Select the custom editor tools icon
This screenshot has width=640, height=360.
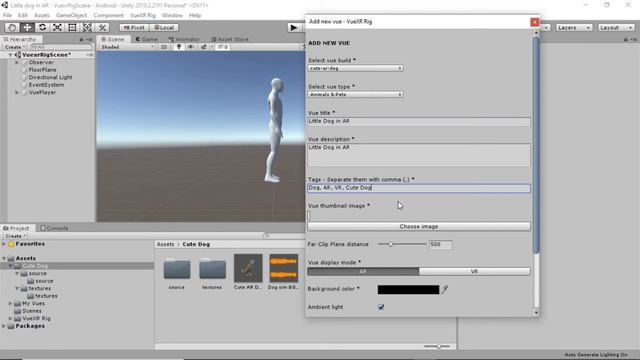[102, 27]
